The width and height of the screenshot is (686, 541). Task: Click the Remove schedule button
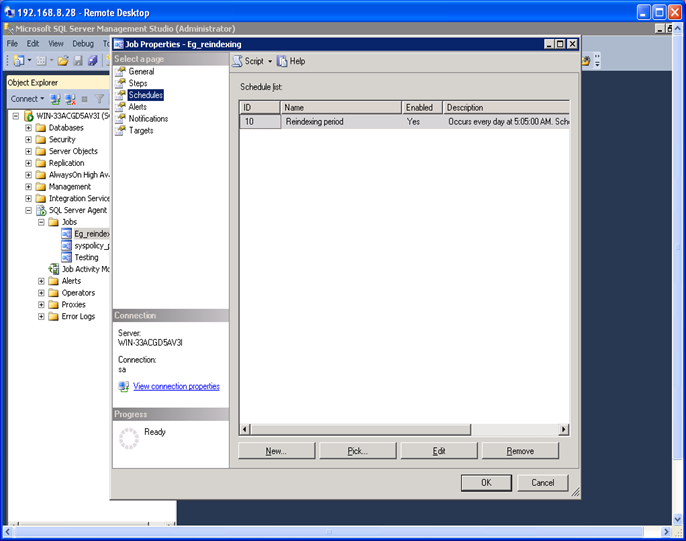coord(520,451)
